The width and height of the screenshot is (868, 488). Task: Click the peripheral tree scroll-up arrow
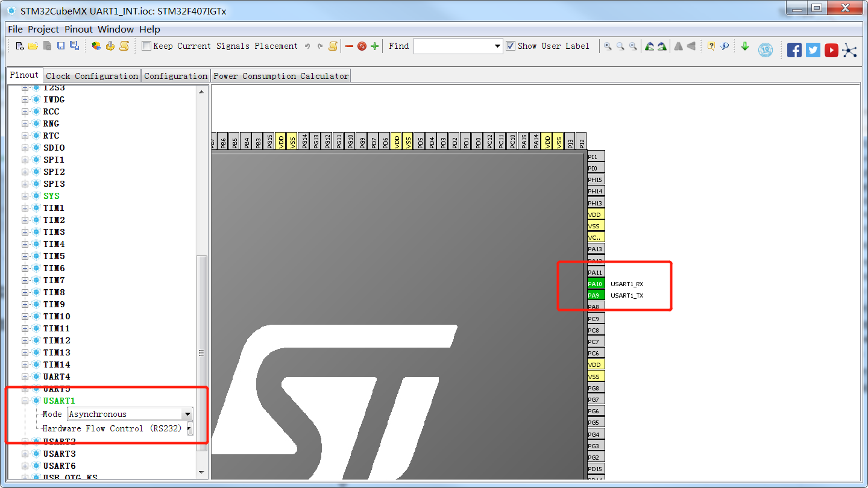click(202, 91)
